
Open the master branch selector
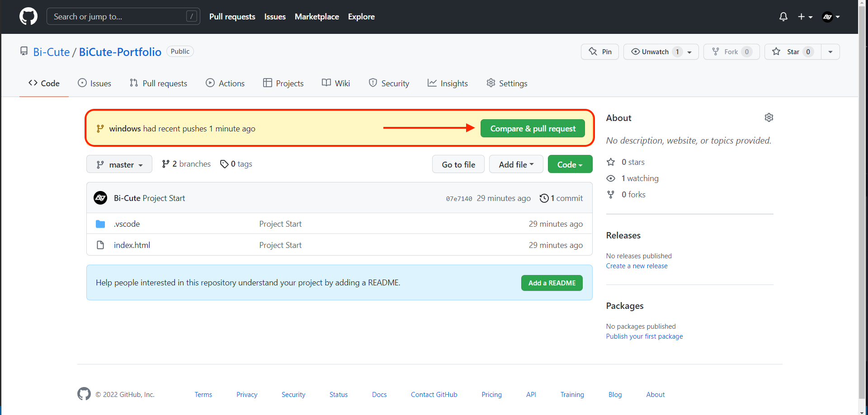click(x=119, y=164)
